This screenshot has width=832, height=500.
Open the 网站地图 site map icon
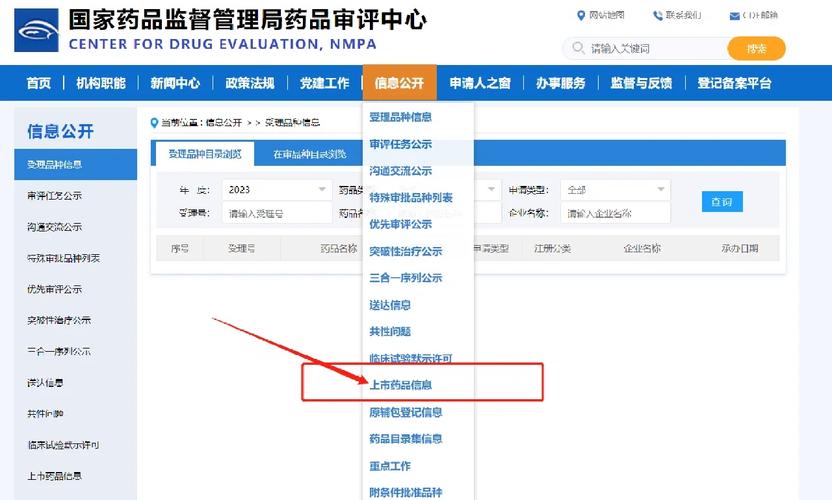(x=580, y=15)
